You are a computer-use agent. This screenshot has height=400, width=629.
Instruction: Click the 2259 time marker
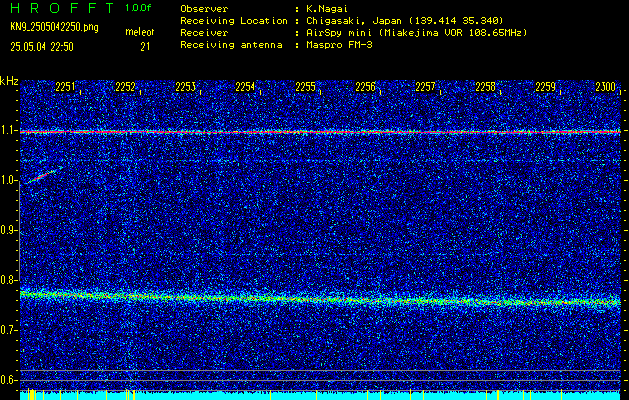tap(546, 87)
